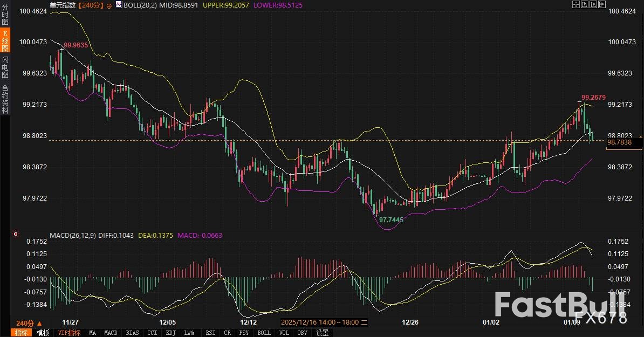Switch to the 分时图 side tab
Image resolution: width=644 pixels, height=337 pixels.
[5, 17]
